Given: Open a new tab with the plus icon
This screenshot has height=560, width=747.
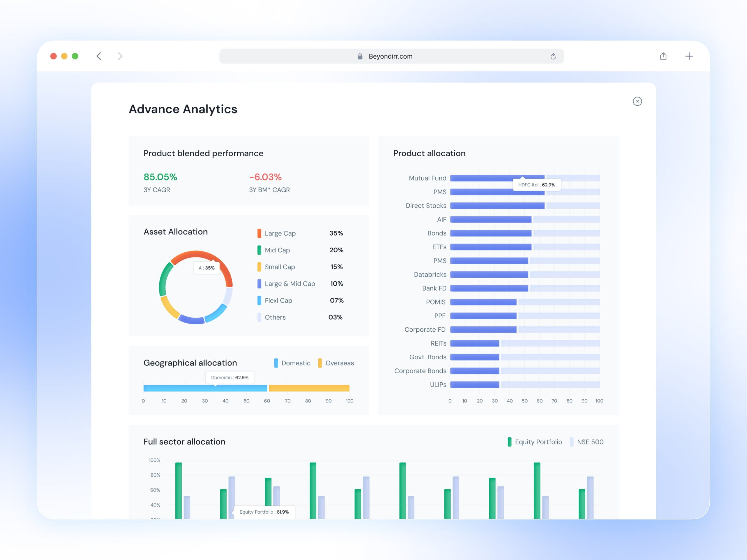Looking at the screenshot, I should click(x=689, y=56).
